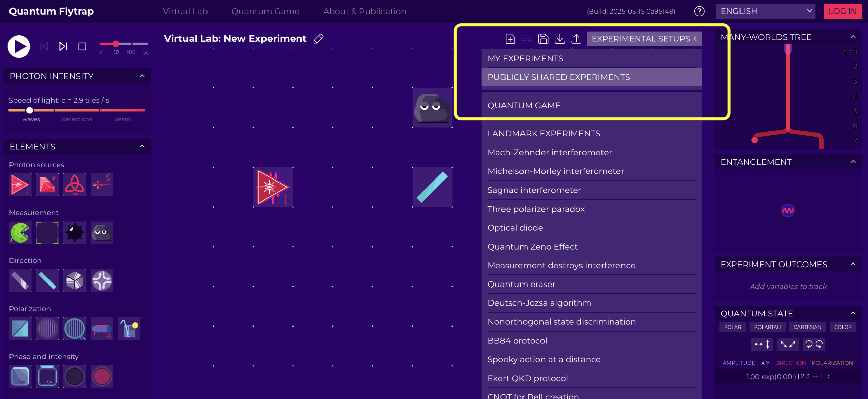Select the GHZ photon source
868x399 pixels.
(x=75, y=185)
